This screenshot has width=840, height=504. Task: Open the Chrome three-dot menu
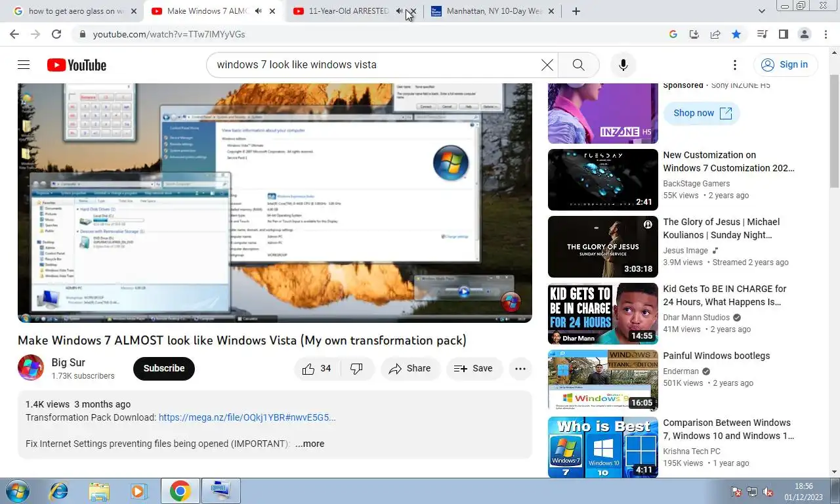pos(825,34)
